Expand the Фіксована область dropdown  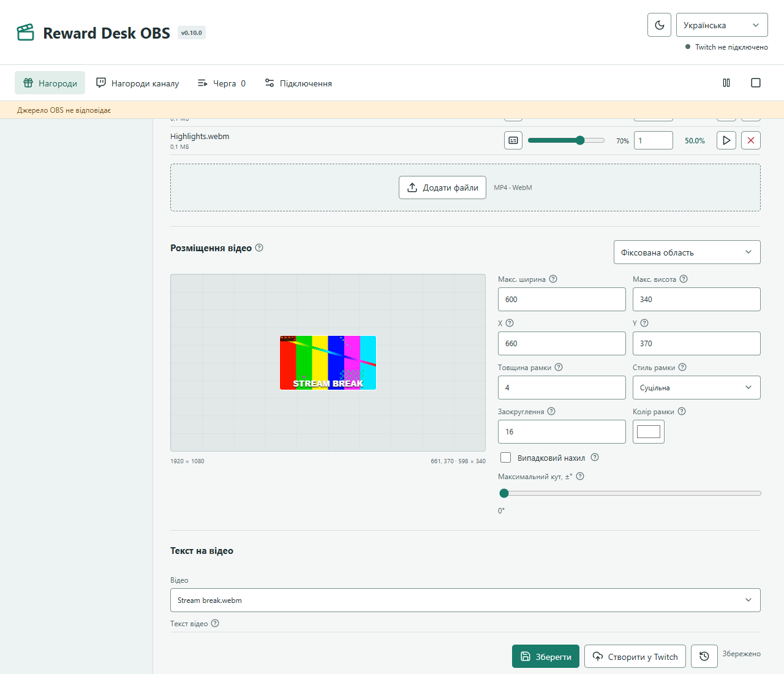(687, 252)
